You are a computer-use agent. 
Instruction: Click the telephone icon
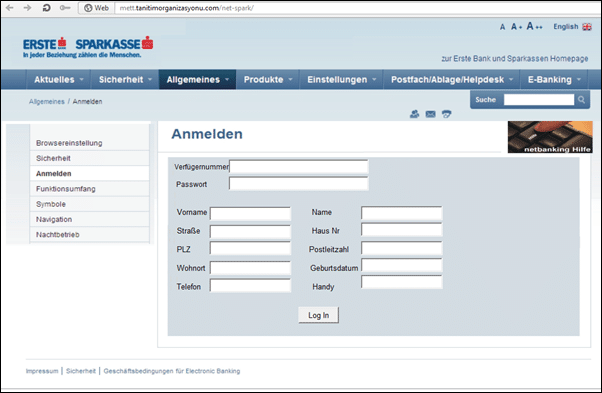pos(446,114)
